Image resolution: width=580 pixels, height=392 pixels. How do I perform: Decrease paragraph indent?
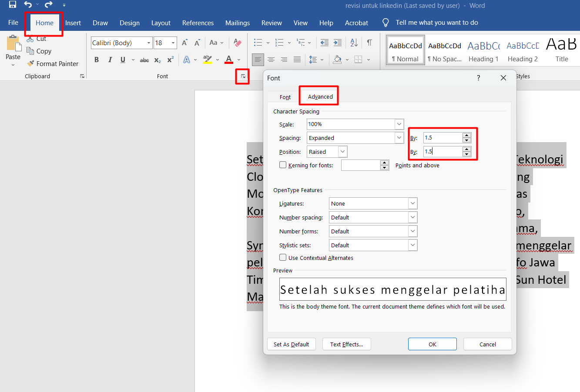coord(325,43)
